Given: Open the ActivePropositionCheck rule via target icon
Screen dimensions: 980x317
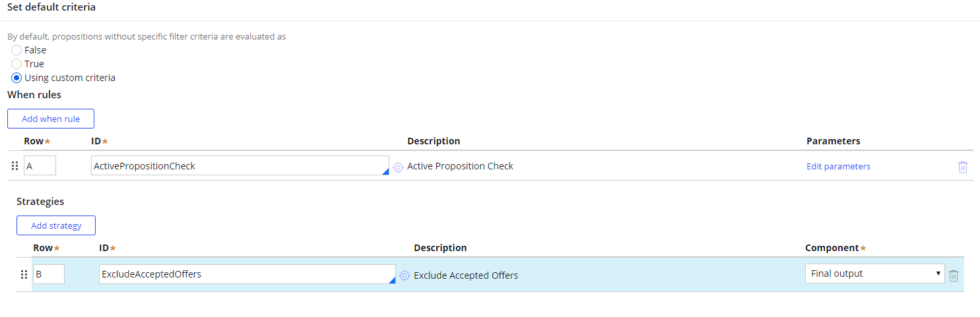Looking at the screenshot, I should tap(397, 167).
